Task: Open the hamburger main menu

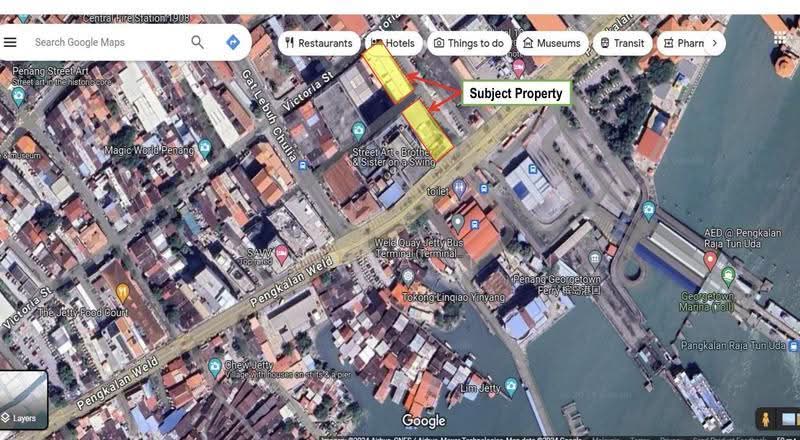Action: (x=10, y=42)
